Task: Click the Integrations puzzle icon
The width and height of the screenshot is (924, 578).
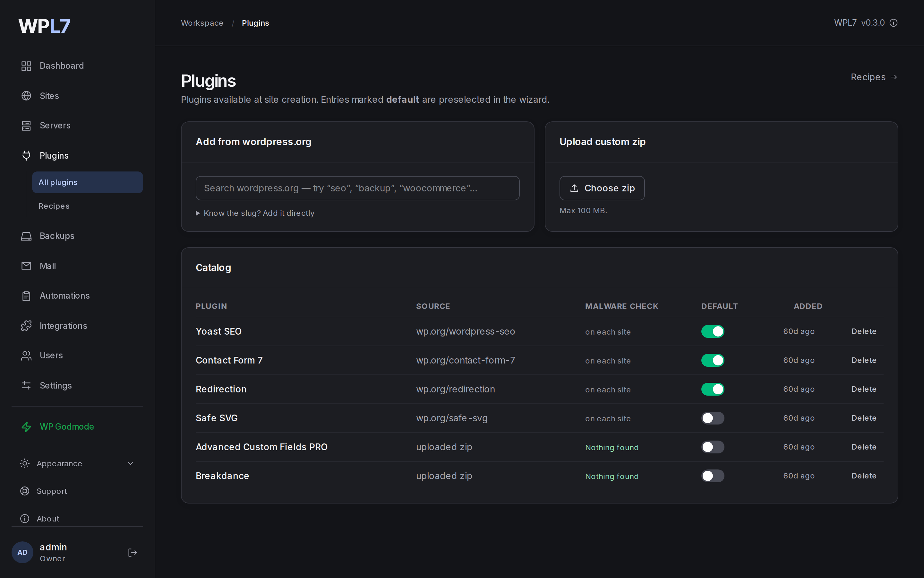Action: coord(26,326)
